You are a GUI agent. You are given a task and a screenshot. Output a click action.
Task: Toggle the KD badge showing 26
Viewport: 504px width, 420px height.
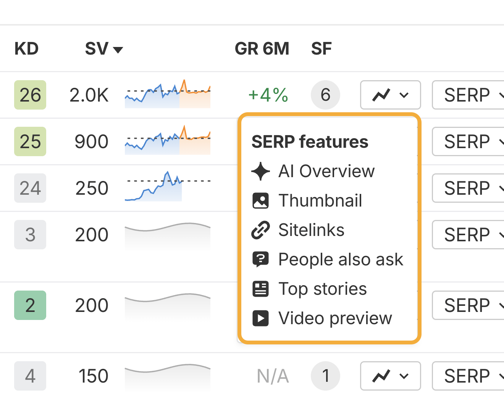[30, 95]
